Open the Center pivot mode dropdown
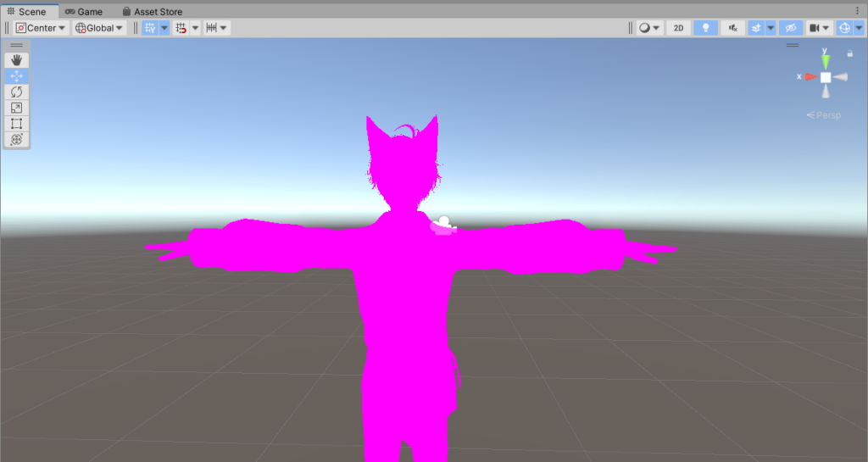 point(41,28)
